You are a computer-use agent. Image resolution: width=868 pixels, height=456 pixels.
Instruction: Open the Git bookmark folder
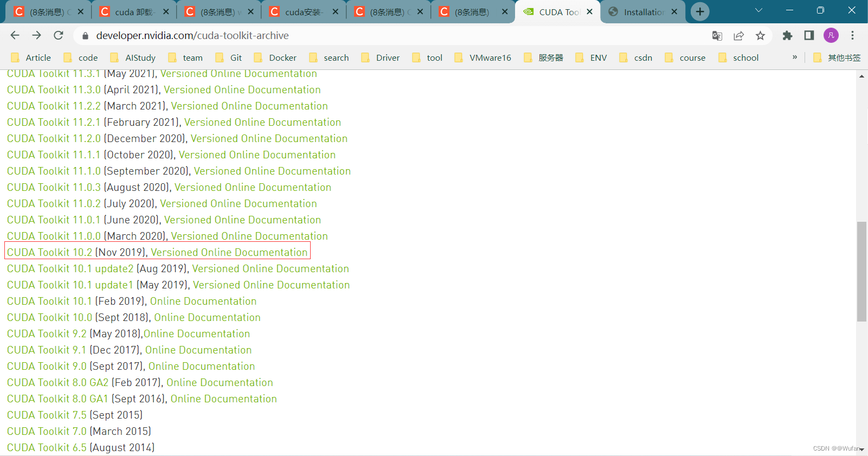pyautogui.click(x=229, y=57)
